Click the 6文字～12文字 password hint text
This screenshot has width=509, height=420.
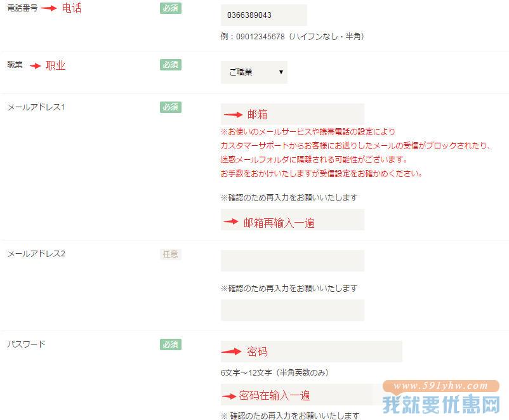coord(275,372)
